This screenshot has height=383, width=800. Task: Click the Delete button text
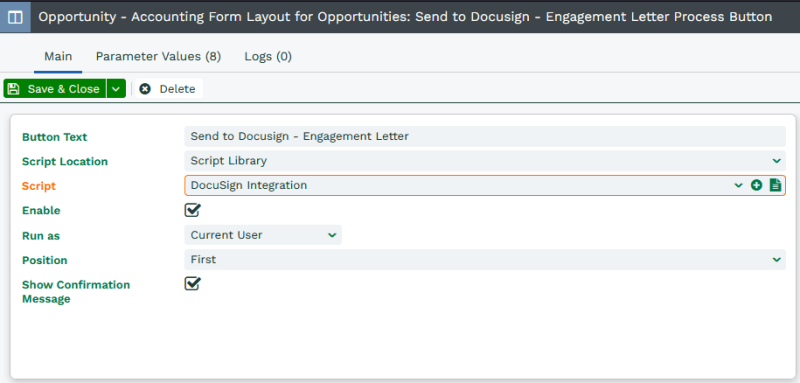pyautogui.click(x=177, y=89)
